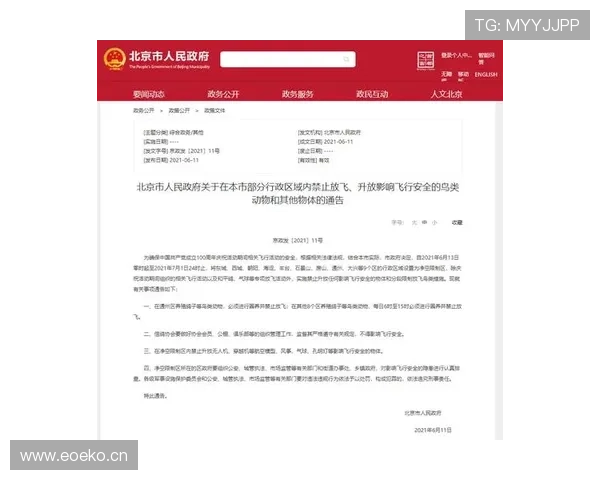Click the 主题分类 field
The width and height of the screenshot is (600, 480).
tap(174, 132)
